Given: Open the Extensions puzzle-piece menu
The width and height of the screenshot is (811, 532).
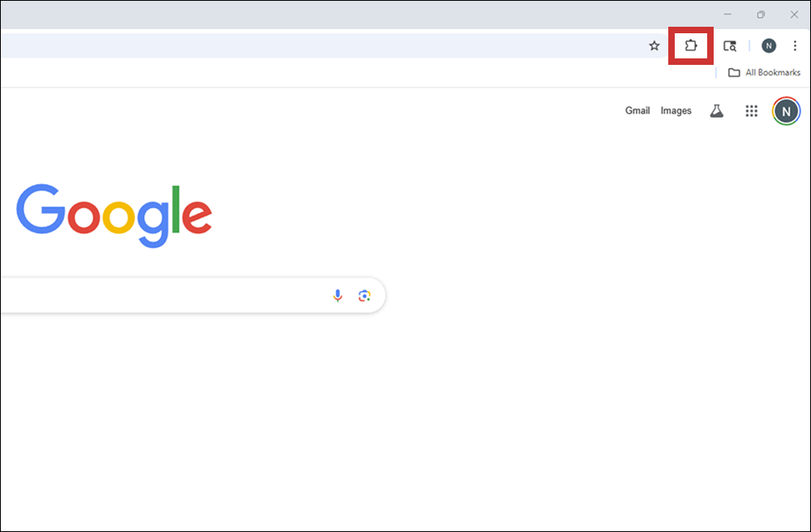Looking at the screenshot, I should point(690,46).
